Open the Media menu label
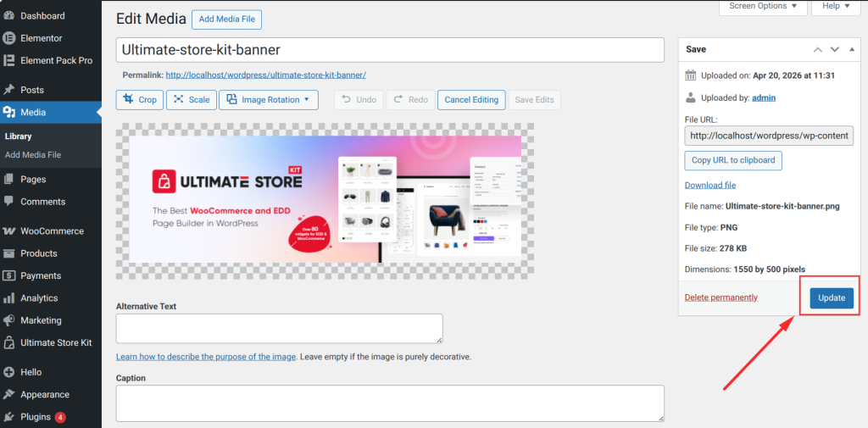 [33, 113]
